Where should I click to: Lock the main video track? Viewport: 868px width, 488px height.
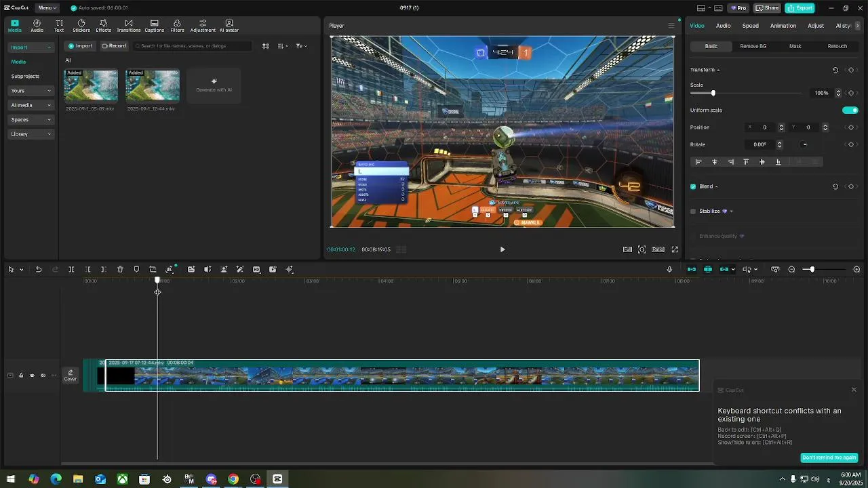click(x=21, y=375)
